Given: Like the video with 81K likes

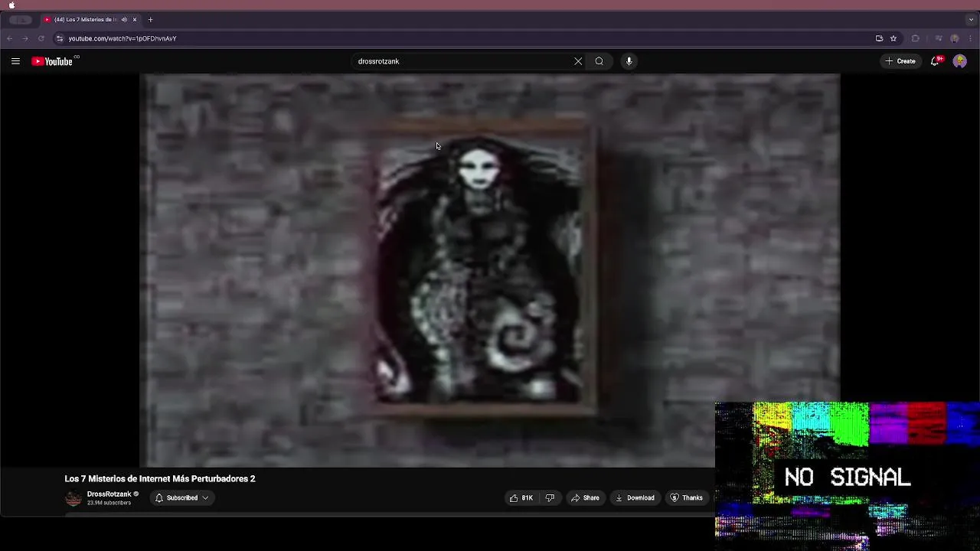Looking at the screenshot, I should coord(521,498).
